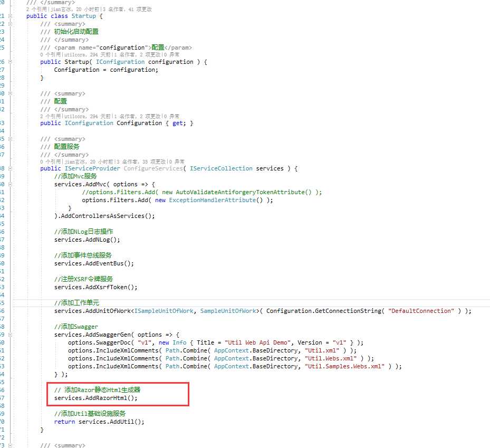Click the services.AddRazorHtml() line
The image size is (490, 448).
95,398
